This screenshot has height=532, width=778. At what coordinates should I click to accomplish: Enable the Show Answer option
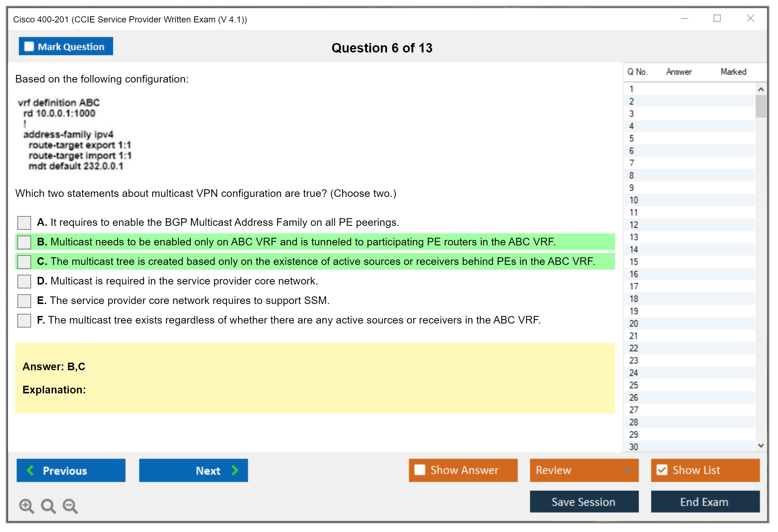(420, 470)
